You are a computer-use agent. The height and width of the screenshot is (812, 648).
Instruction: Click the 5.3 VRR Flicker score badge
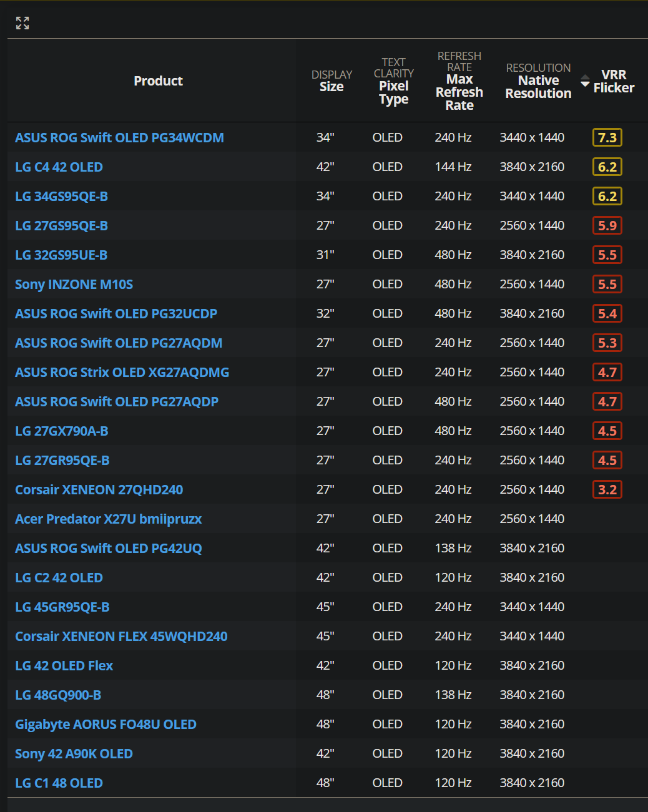click(x=607, y=343)
